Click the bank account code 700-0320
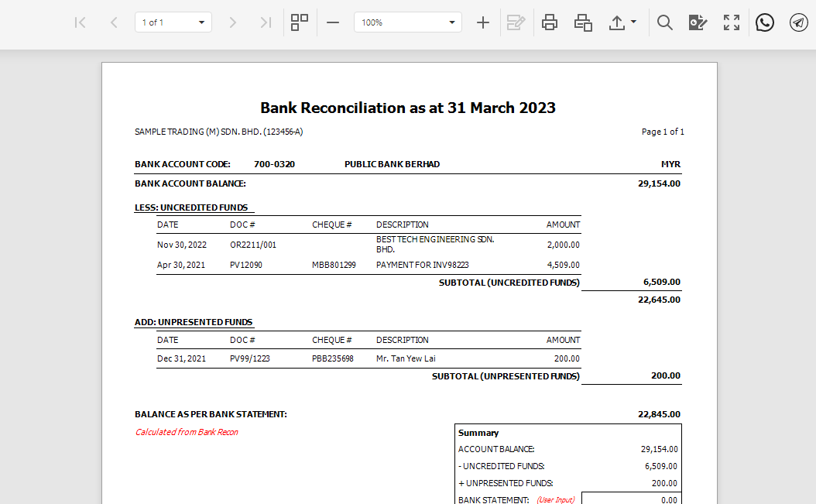The image size is (816, 504). [x=274, y=164]
